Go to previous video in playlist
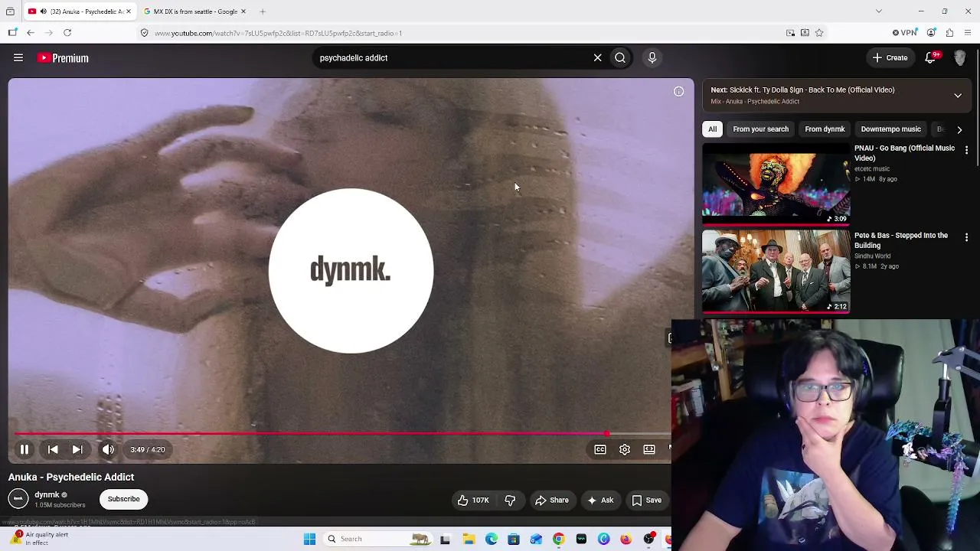980x551 pixels. click(53, 450)
